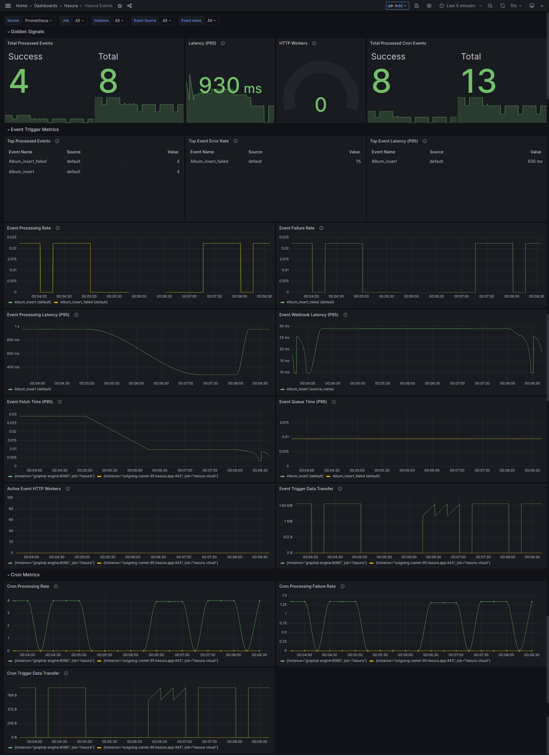Star the Hasura Events dashboard
Screen dimensions: 549x756
[120, 6]
